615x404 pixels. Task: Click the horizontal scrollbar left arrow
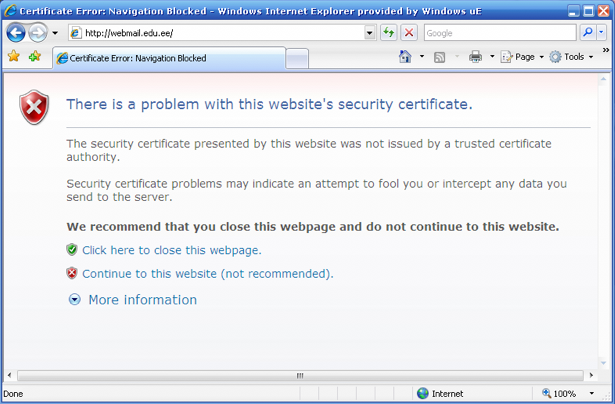point(9,375)
